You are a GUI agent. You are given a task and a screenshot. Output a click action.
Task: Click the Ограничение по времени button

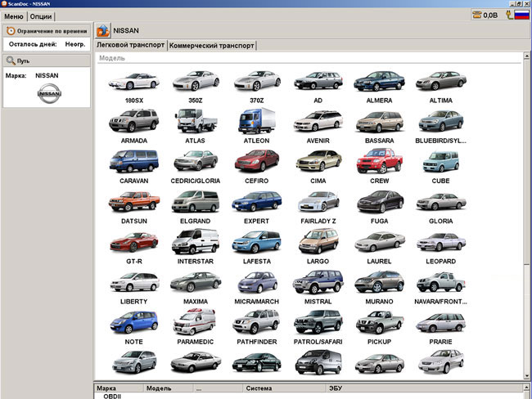[46, 31]
